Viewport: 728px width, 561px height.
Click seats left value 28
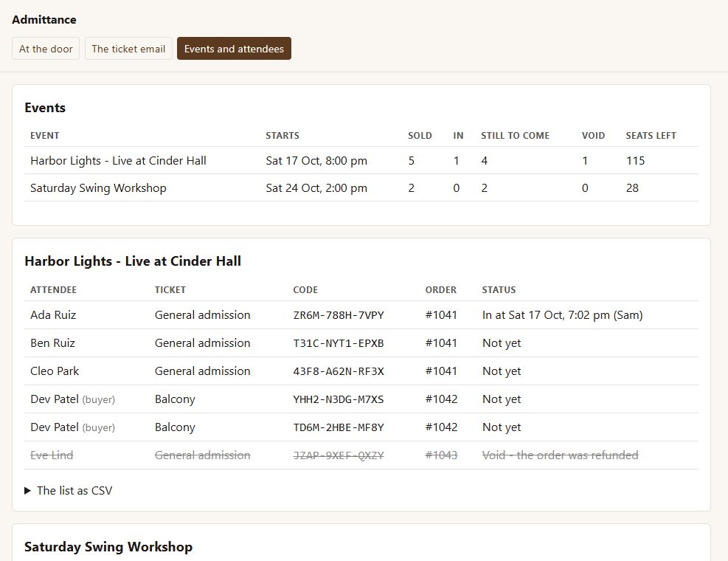click(632, 188)
